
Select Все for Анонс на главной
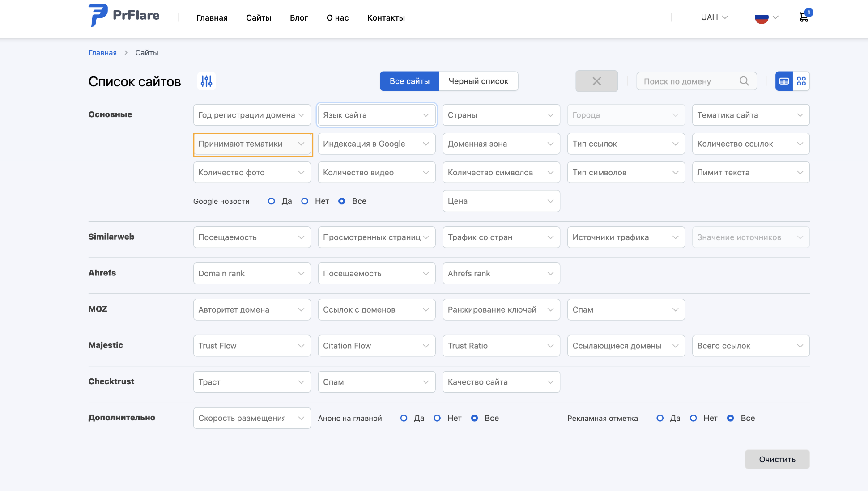(x=474, y=418)
